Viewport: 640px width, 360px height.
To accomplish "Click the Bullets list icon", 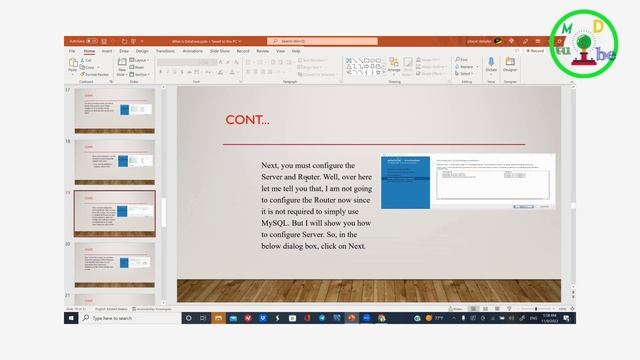I will [248, 62].
